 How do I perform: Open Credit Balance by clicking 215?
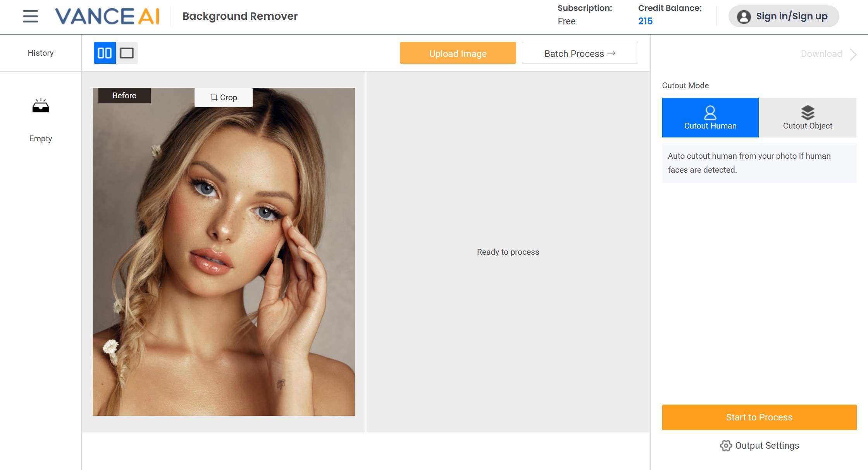[x=646, y=21]
